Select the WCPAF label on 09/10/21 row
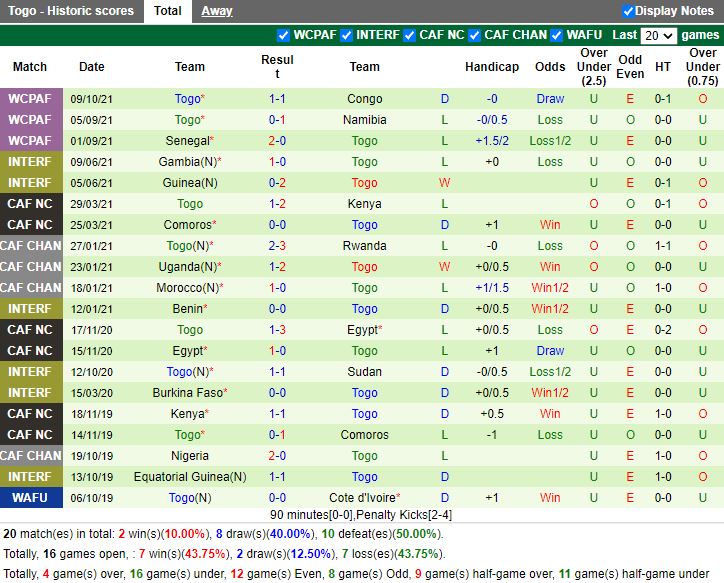The image size is (724, 583). tap(31, 99)
